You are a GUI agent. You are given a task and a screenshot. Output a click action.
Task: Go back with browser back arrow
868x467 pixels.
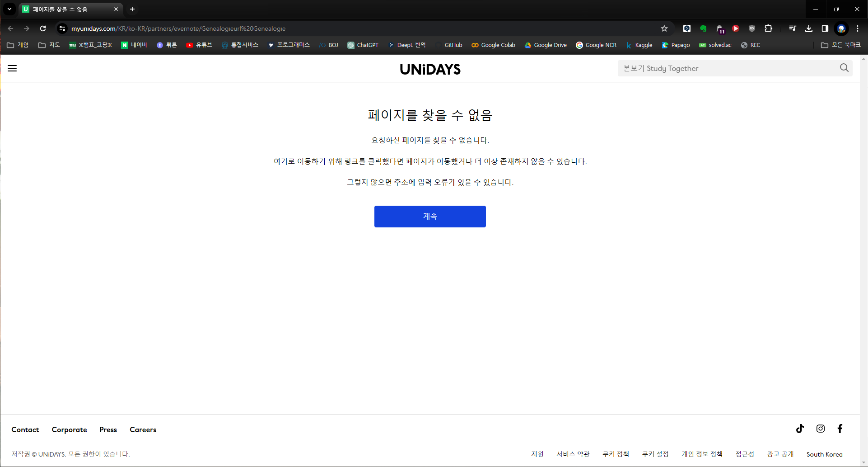(10, 28)
